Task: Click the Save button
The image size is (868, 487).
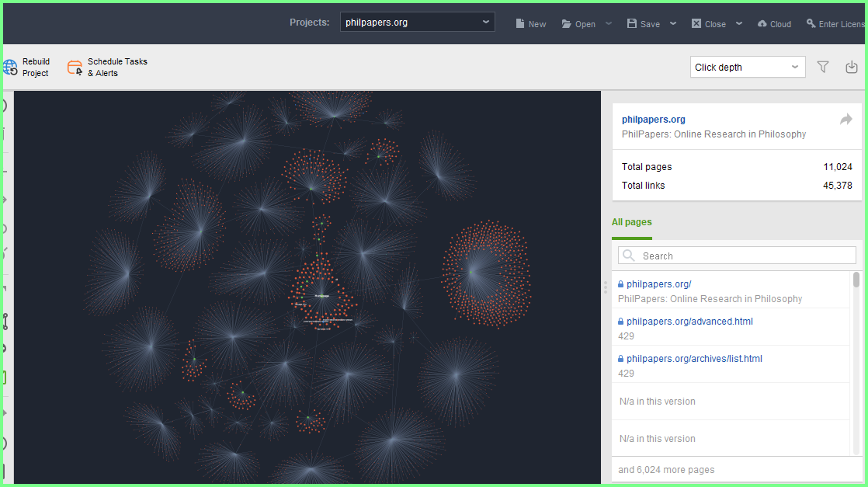Action: [644, 24]
